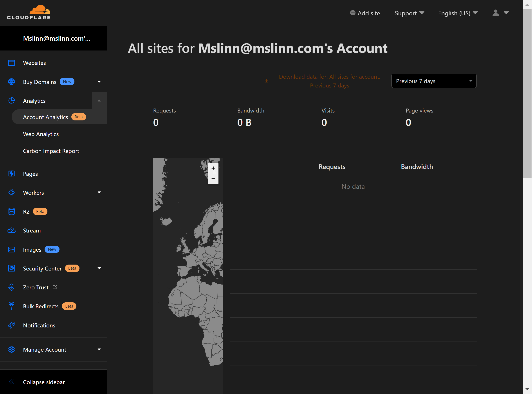Open Web Analytics page
The width and height of the screenshot is (532, 394).
[x=41, y=134]
